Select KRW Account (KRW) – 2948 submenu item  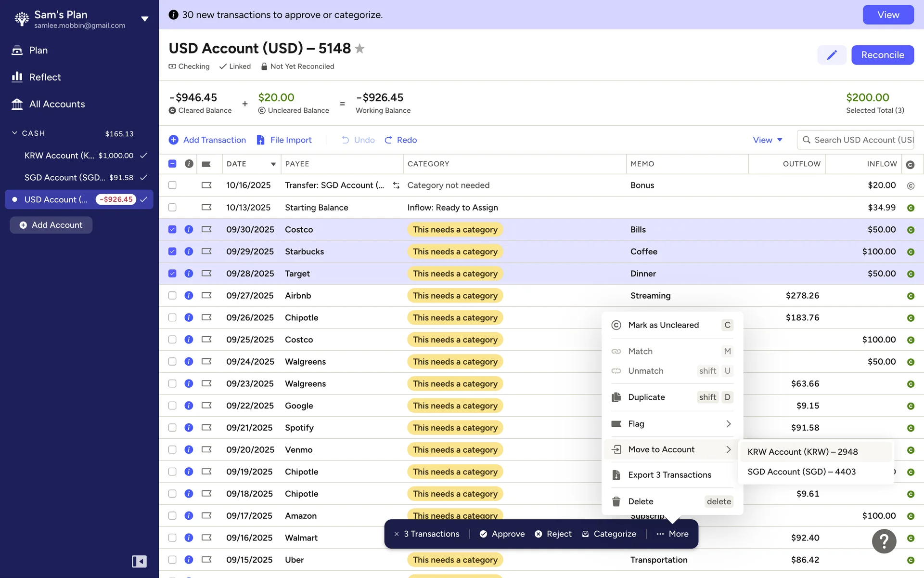tap(802, 452)
